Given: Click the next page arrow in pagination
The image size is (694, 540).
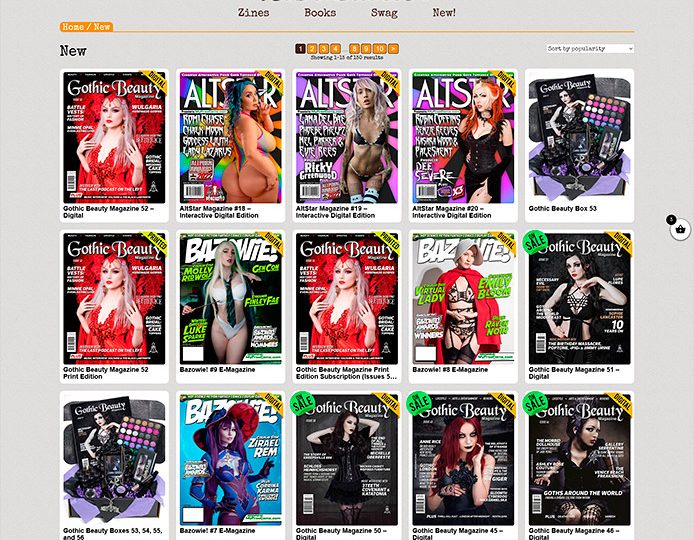Looking at the screenshot, I should [x=394, y=48].
